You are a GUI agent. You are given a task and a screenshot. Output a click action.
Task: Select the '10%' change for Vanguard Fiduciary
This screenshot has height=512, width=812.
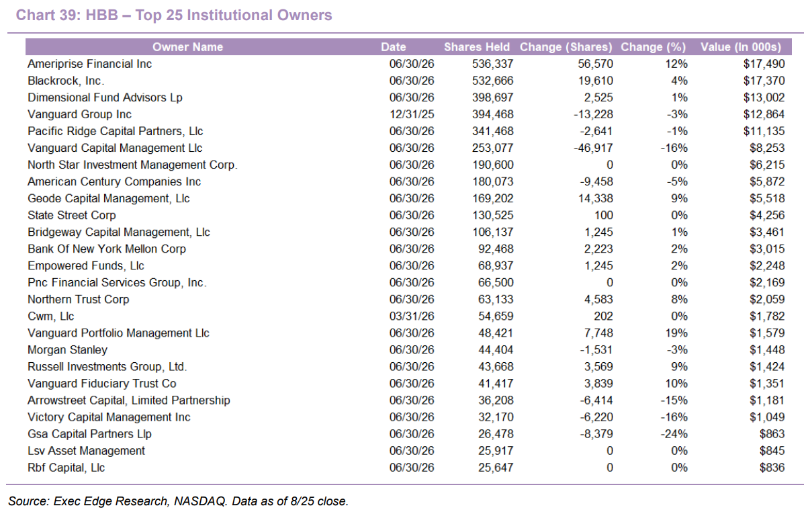tap(677, 383)
